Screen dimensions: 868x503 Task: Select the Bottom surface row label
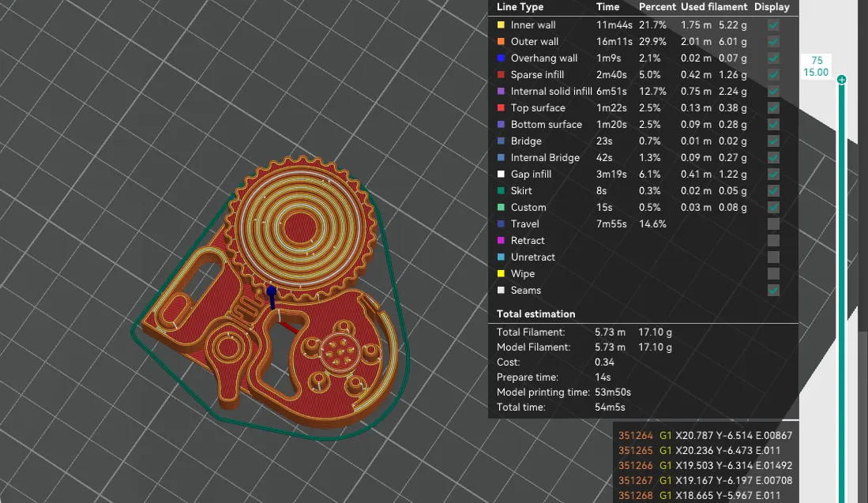[546, 125]
